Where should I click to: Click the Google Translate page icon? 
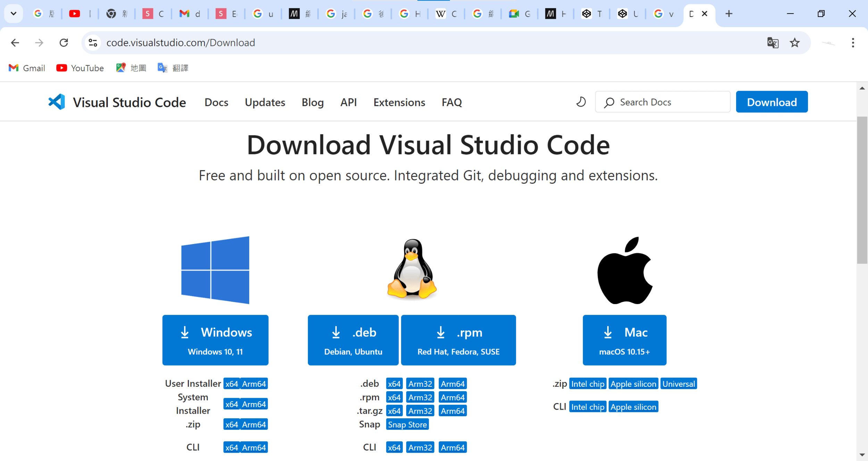773,43
